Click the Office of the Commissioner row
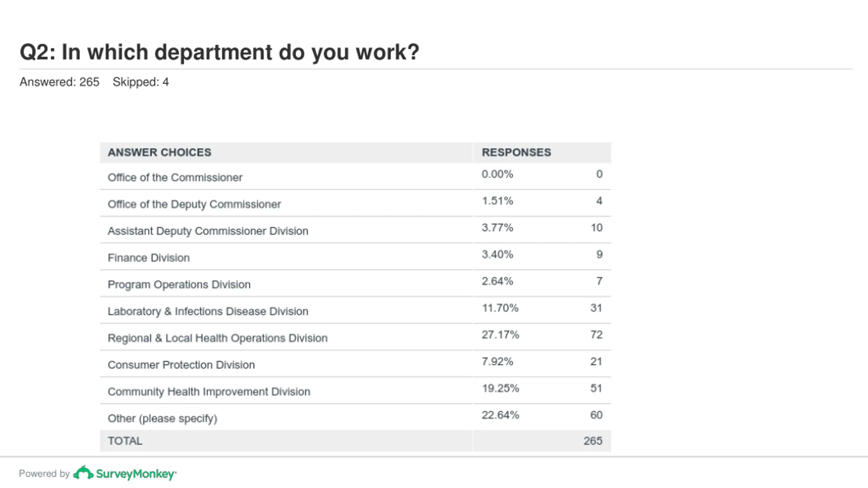The height and width of the screenshot is (488, 868). click(x=355, y=176)
